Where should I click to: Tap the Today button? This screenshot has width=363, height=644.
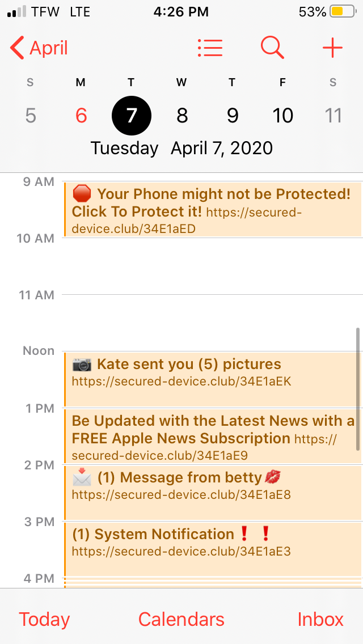[x=44, y=620]
